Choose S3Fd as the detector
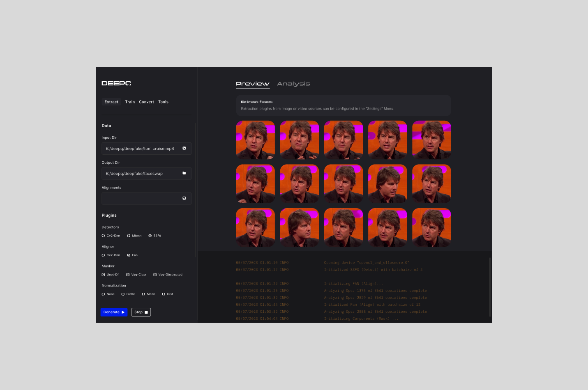Viewport: 588px width, 390px height. pos(150,236)
